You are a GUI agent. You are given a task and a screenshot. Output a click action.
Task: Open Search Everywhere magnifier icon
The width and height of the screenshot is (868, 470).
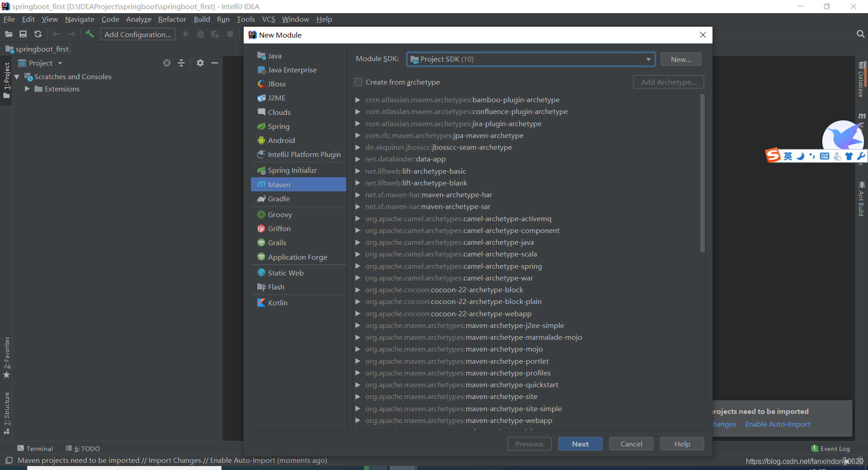[x=860, y=34]
